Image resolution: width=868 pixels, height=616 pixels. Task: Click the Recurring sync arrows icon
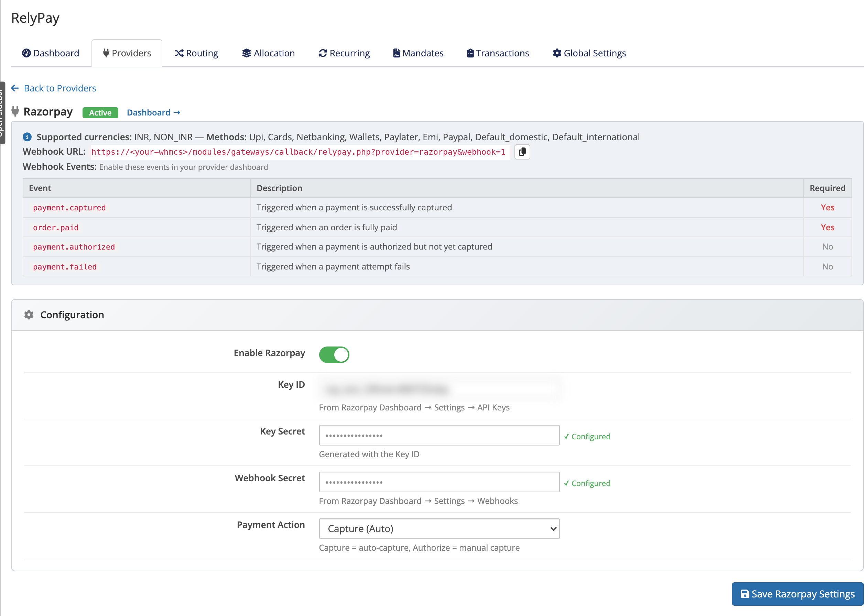pyautogui.click(x=323, y=53)
